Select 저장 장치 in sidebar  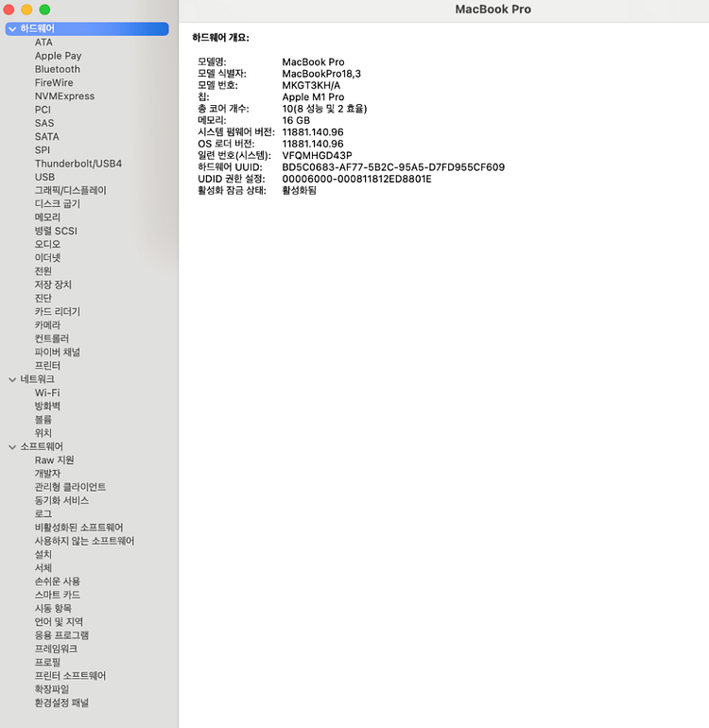point(53,285)
